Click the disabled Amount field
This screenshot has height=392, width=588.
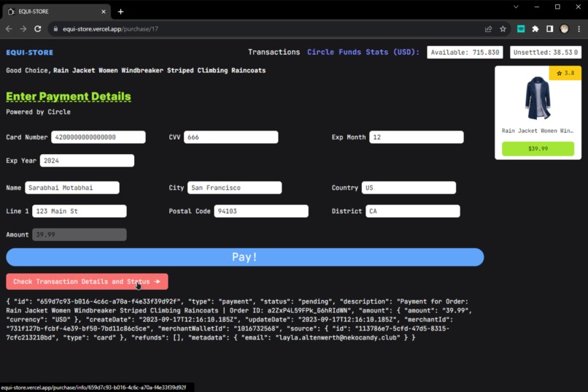click(80, 235)
